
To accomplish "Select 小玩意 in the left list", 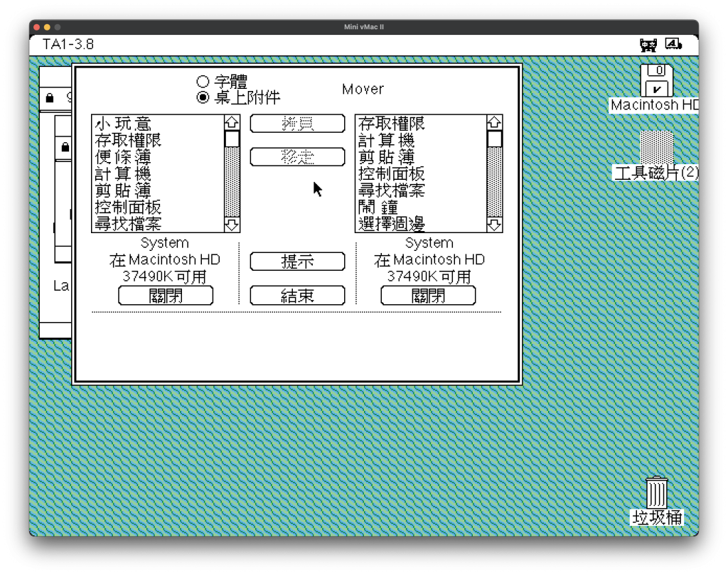I will click(x=123, y=124).
